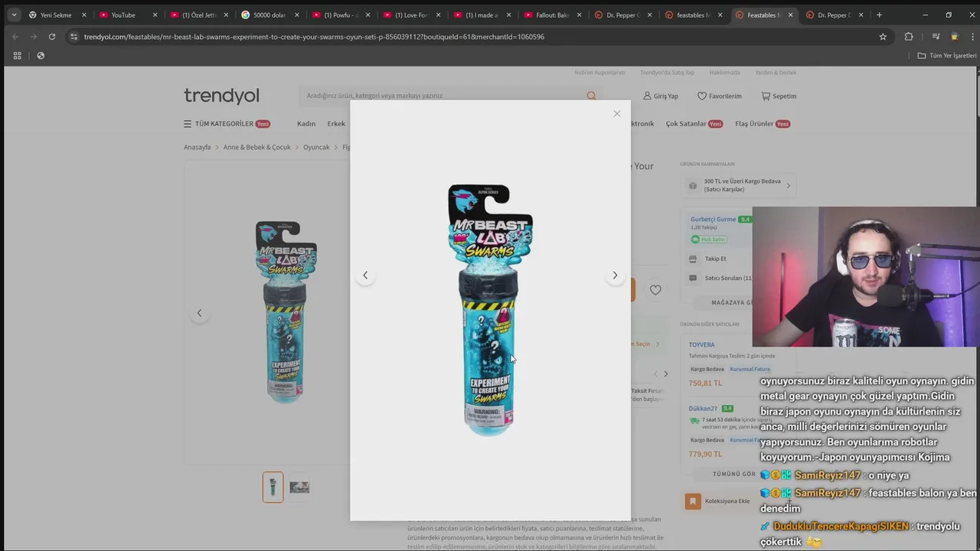Open tab search dropdown arrow
980x551 pixels.
14,15
